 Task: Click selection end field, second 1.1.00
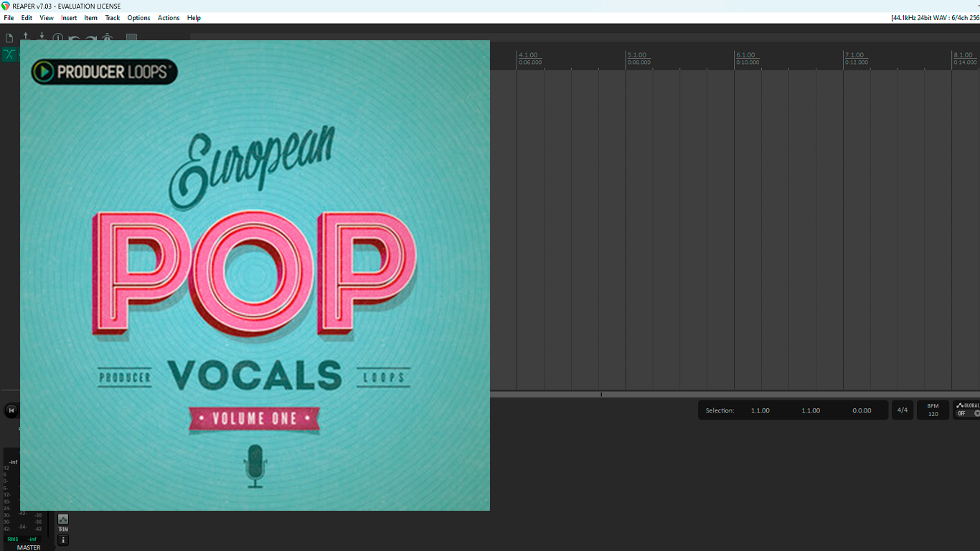tap(811, 410)
